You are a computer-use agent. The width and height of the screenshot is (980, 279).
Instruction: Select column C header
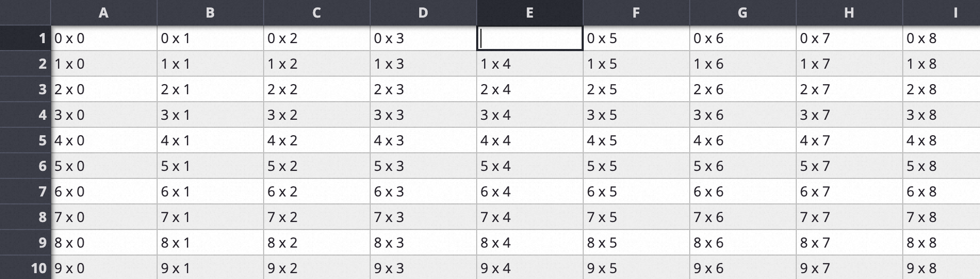[x=317, y=13]
